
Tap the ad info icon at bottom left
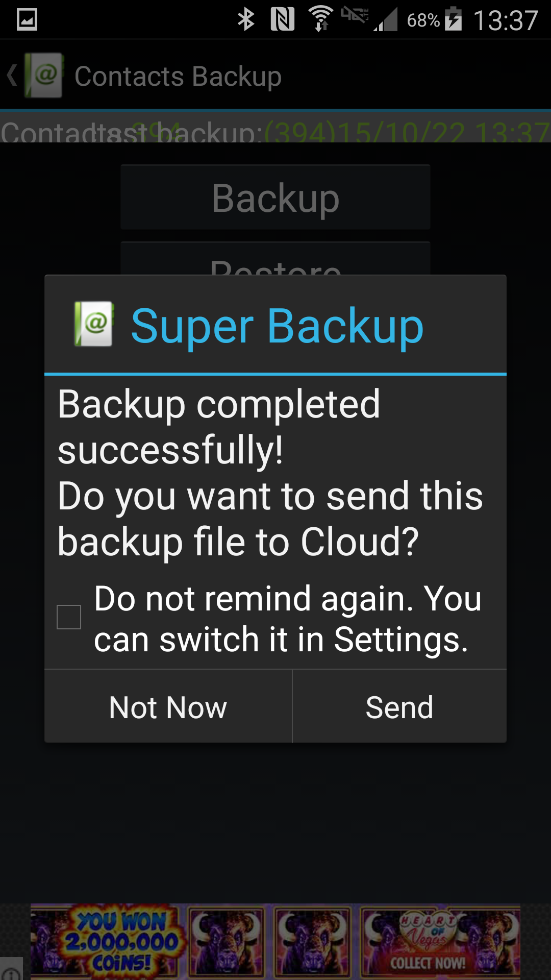(x=11, y=969)
